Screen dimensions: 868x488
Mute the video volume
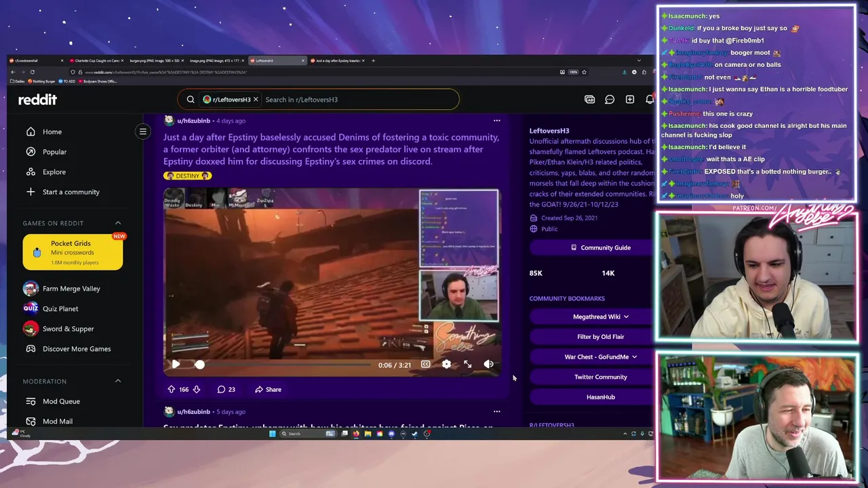point(488,365)
